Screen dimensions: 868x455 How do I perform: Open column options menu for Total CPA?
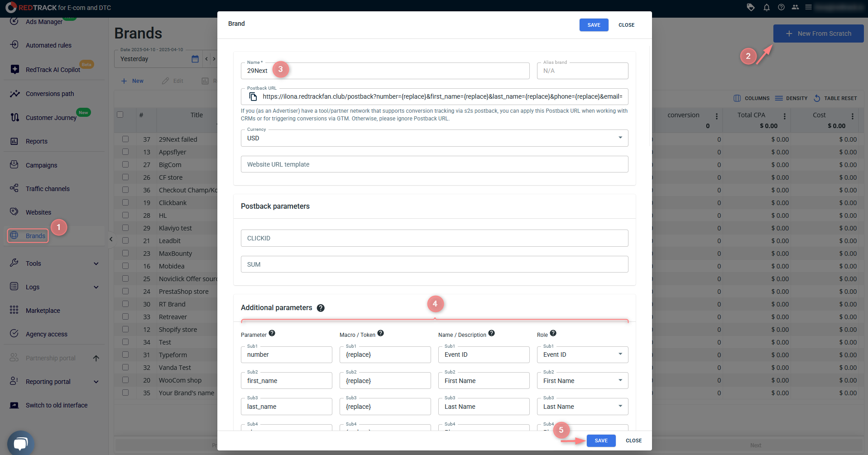[x=785, y=116]
